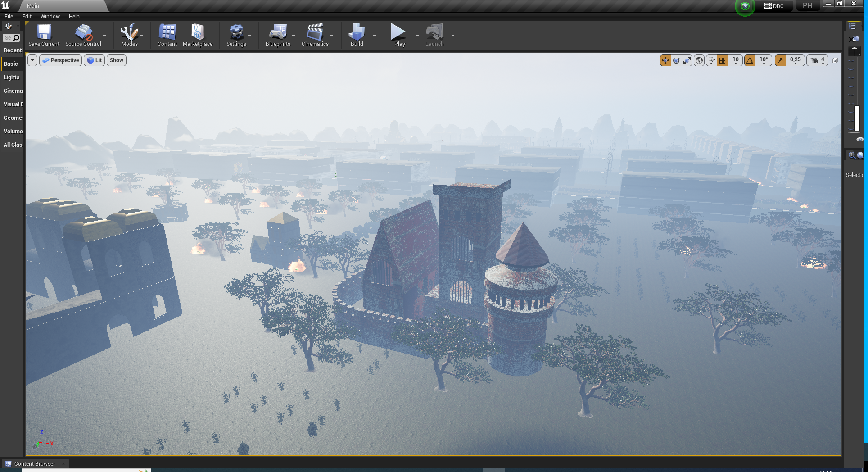Toggle rotation snapping in the viewport

click(x=750, y=60)
